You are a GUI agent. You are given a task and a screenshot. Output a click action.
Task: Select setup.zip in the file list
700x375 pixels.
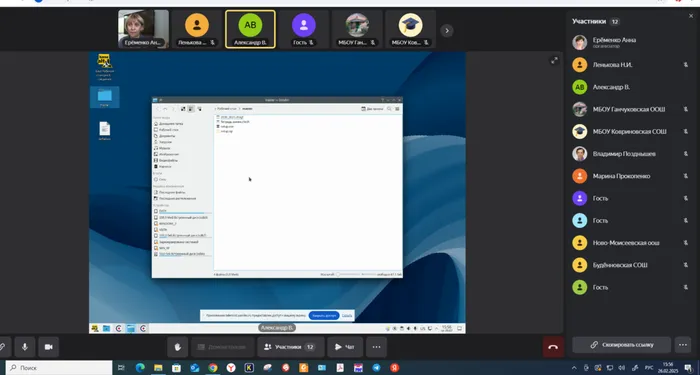pyautogui.click(x=226, y=131)
